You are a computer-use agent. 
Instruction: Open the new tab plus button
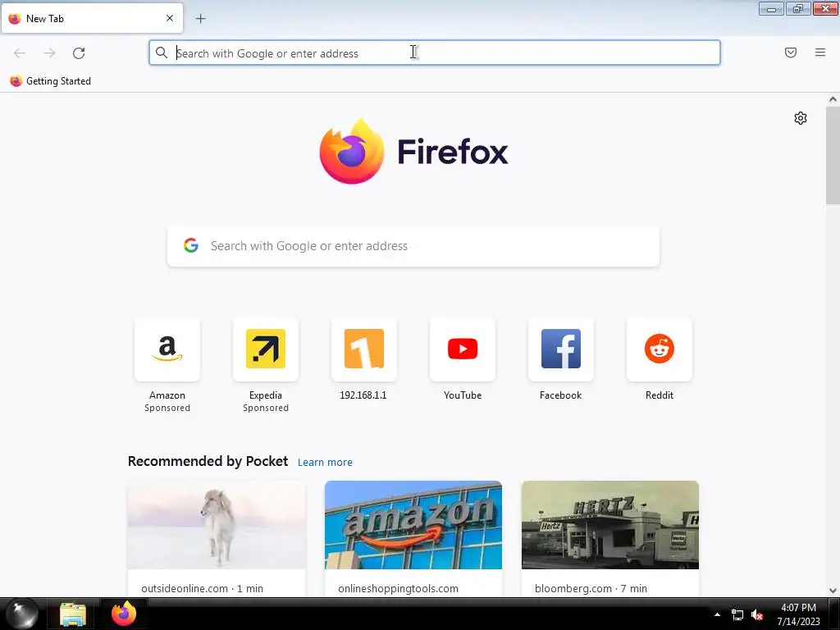[200, 19]
